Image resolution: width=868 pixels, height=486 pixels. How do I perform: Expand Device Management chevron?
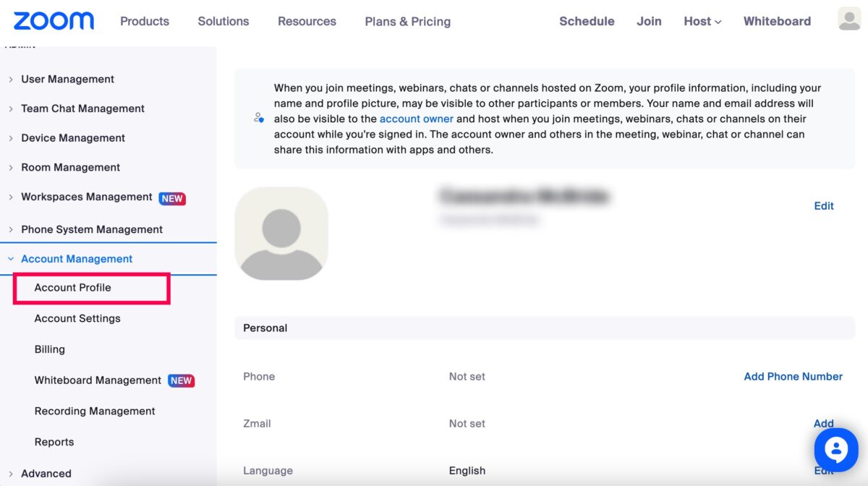point(11,138)
